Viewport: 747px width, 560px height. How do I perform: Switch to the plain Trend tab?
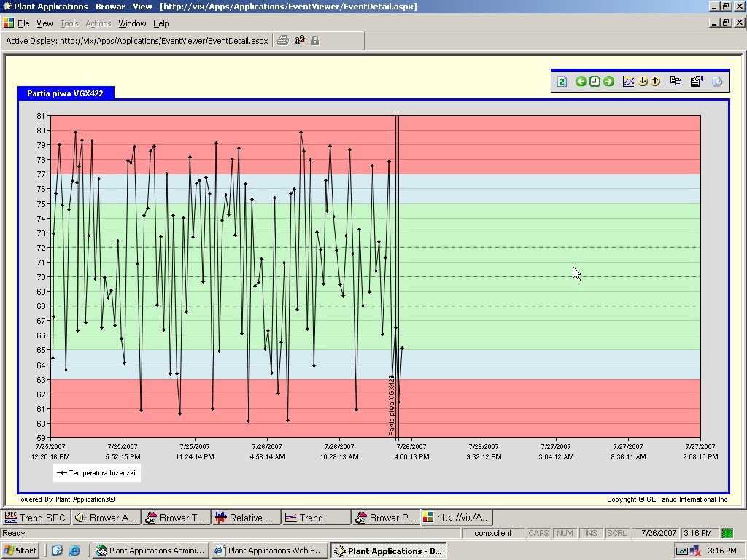(x=317, y=518)
